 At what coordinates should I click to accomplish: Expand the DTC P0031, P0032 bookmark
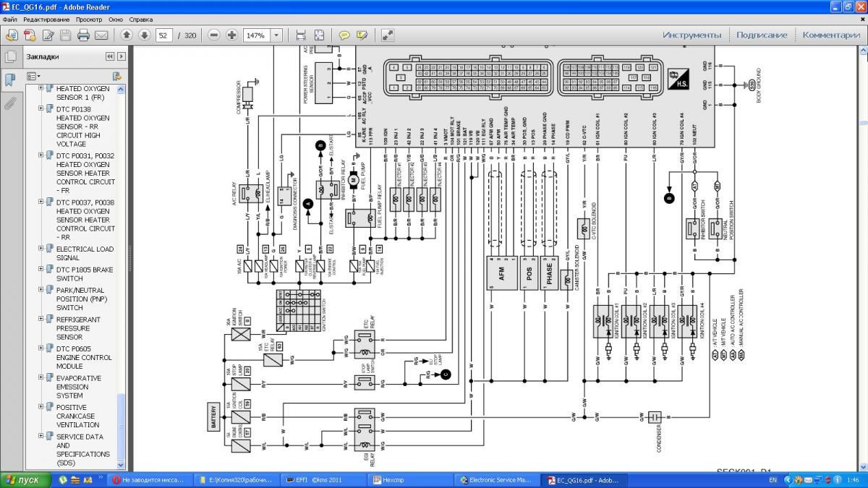(x=41, y=155)
